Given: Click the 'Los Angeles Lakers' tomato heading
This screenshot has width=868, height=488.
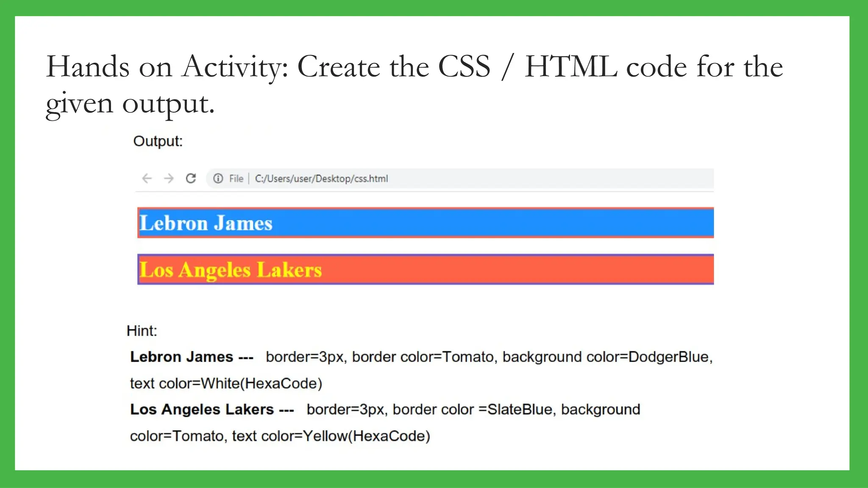Looking at the screenshot, I should click(426, 269).
